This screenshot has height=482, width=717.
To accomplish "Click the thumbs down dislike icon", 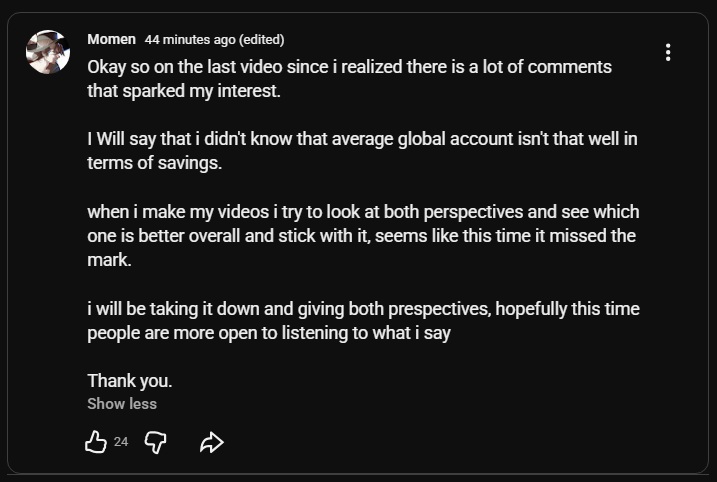I will pyautogui.click(x=155, y=442).
